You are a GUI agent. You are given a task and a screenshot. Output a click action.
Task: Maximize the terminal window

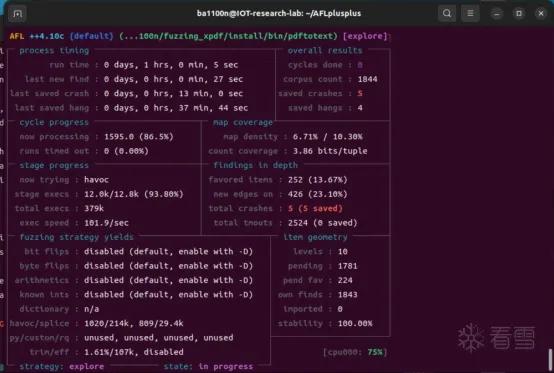click(x=519, y=14)
